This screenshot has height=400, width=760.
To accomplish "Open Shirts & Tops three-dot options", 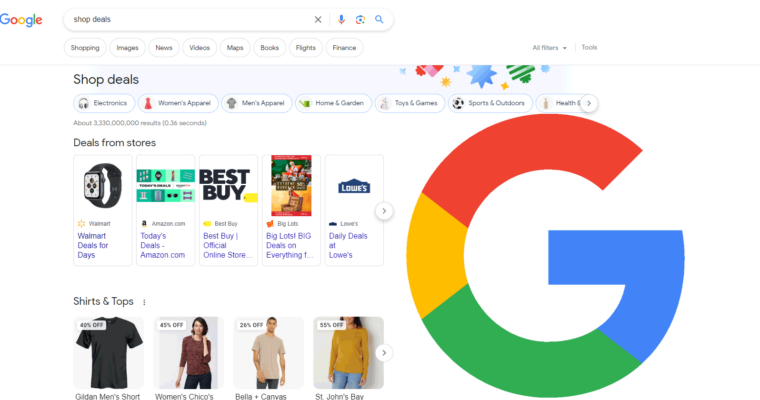I will 144,302.
